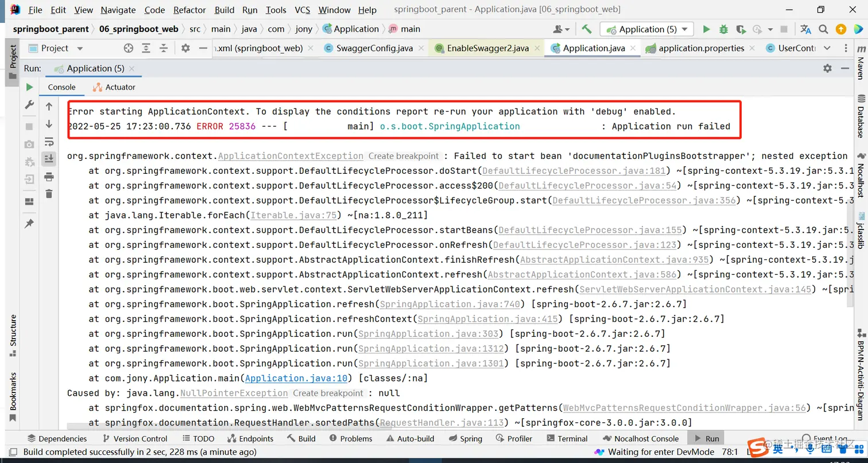Clear console with trash icon
The width and height of the screenshot is (868, 463).
point(49,194)
